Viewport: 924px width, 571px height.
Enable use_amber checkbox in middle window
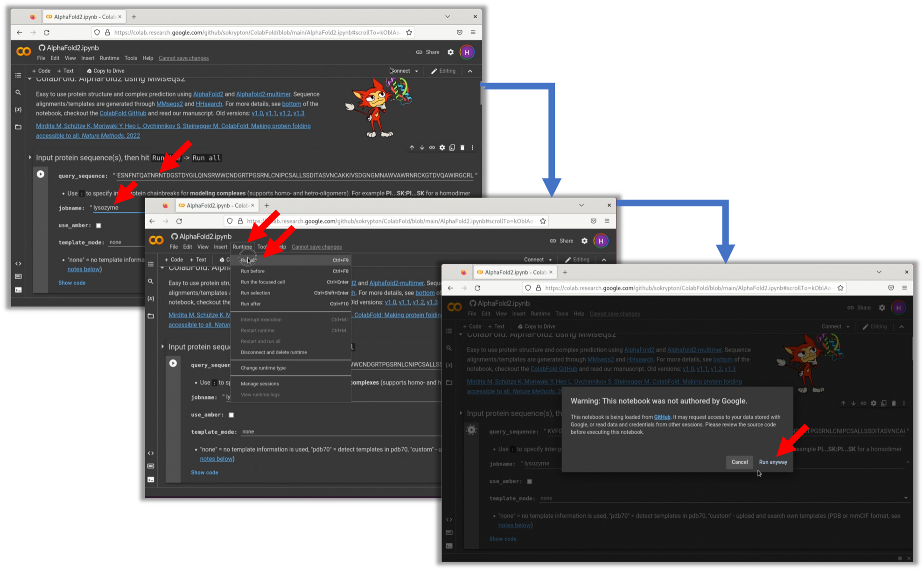pyautogui.click(x=231, y=415)
